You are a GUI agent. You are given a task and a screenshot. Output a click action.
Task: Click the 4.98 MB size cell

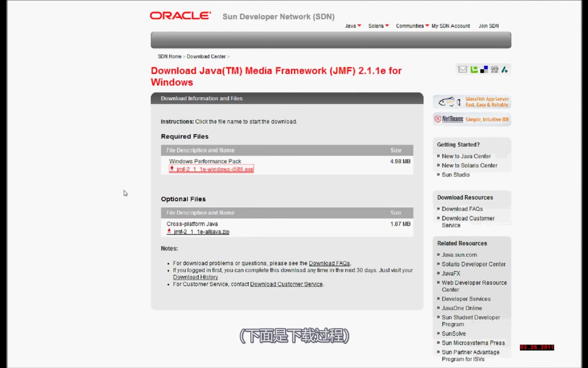pos(400,161)
